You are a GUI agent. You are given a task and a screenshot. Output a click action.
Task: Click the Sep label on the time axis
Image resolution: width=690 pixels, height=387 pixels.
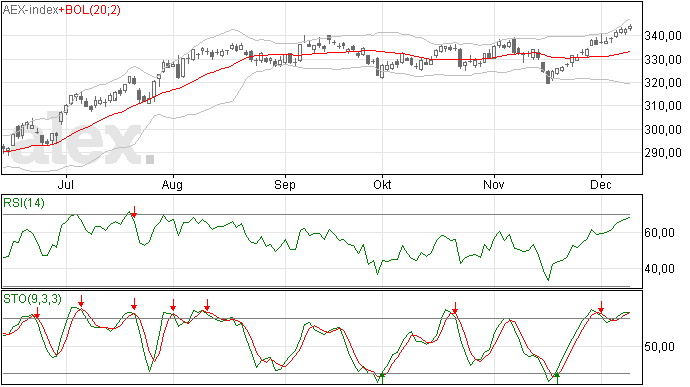(285, 184)
